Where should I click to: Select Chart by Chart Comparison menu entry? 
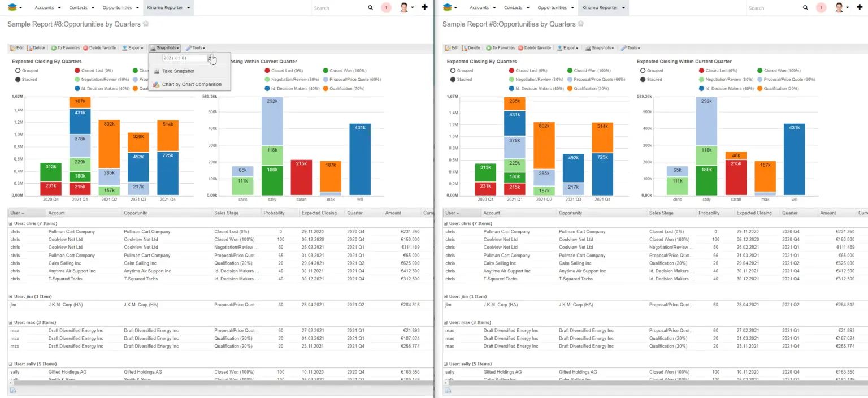tap(191, 85)
